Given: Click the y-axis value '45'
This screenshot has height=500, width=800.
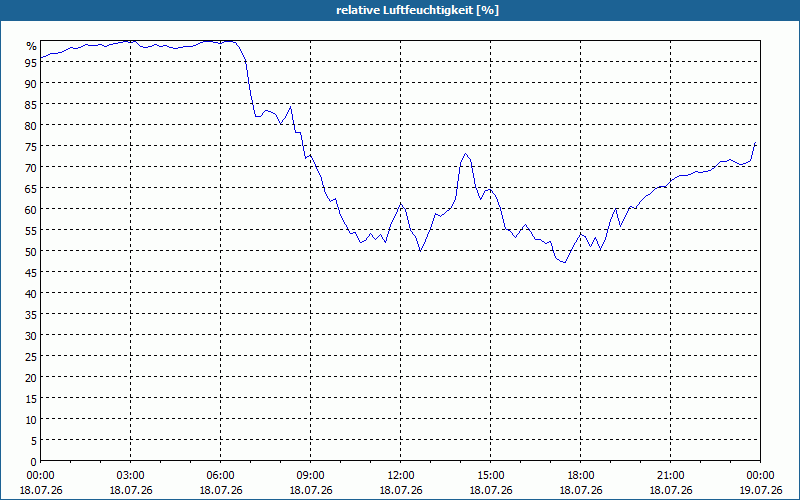Looking at the screenshot, I should pyautogui.click(x=31, y=272).
